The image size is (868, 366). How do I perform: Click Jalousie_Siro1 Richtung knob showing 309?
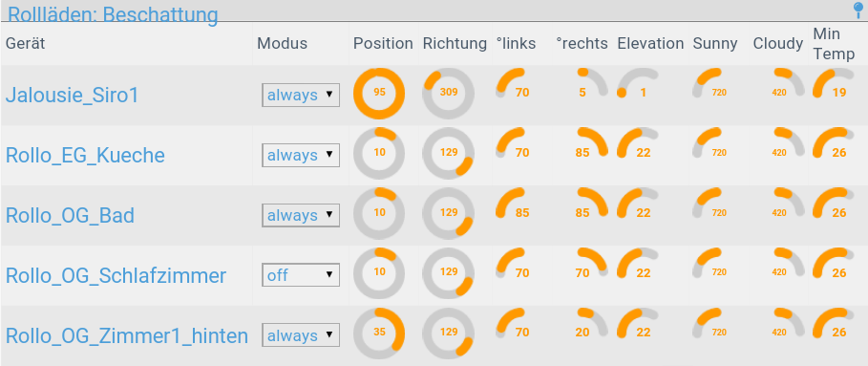449,93
